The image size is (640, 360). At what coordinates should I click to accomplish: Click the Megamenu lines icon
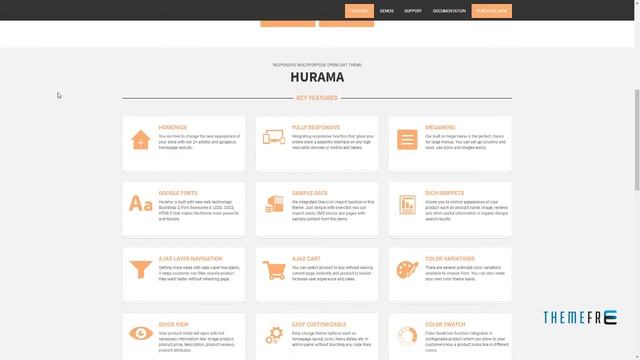(407, 140)
